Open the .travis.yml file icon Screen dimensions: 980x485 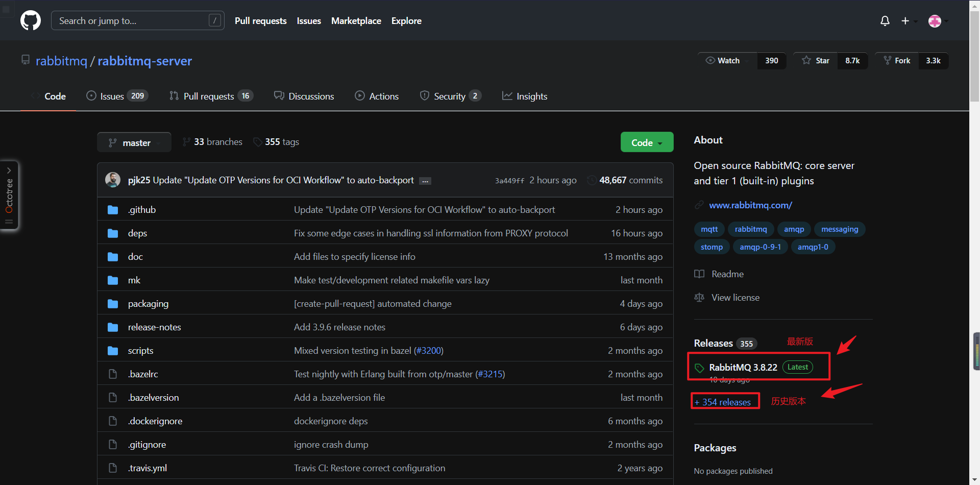coord(113,468)
